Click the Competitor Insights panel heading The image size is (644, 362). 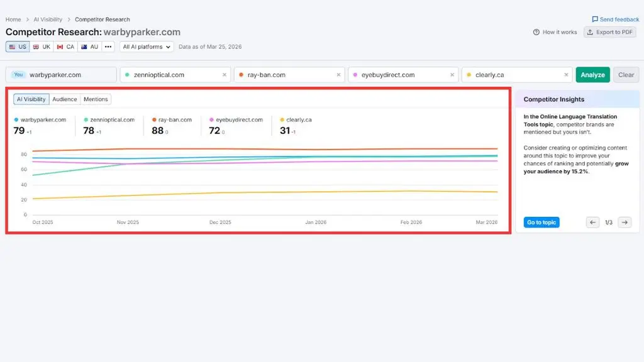click(x=553, y=99)
